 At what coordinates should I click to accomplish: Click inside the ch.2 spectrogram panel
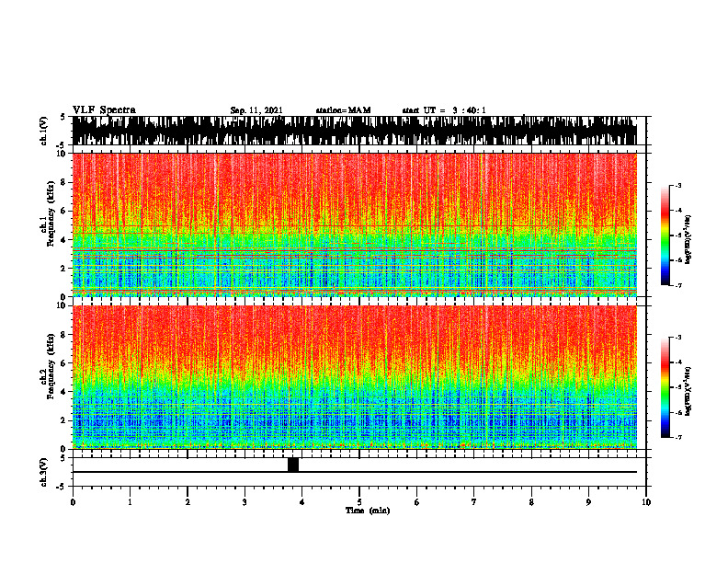tap(354, 377)
